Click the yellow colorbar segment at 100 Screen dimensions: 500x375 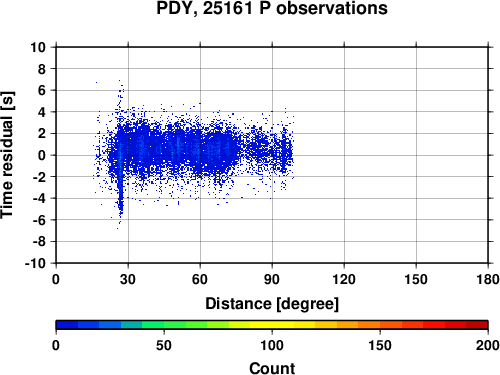[x=272, y=325]
